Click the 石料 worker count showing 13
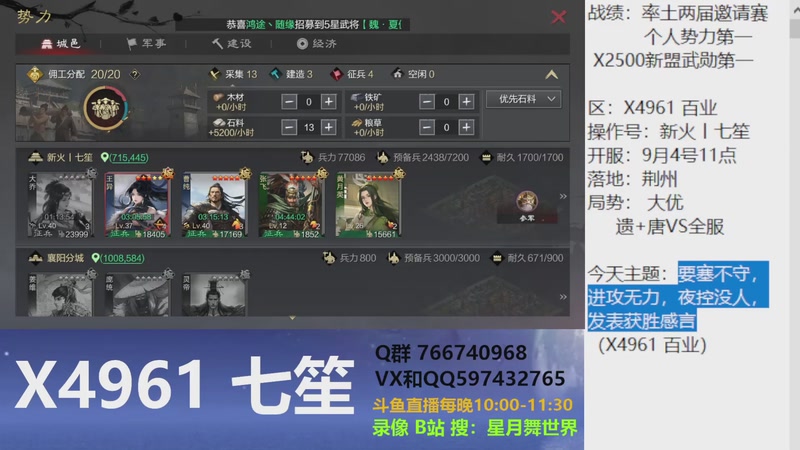The image size is (800, 450). [309, 127]
